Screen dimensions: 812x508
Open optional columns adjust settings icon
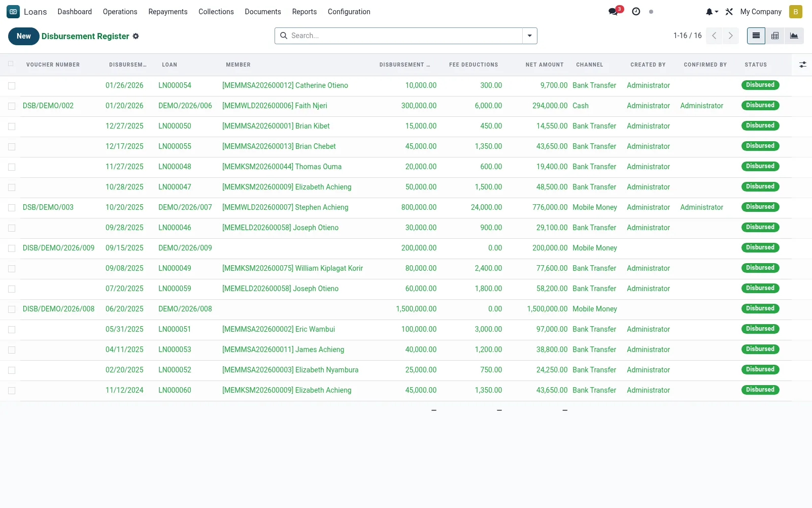coord(802,65)
